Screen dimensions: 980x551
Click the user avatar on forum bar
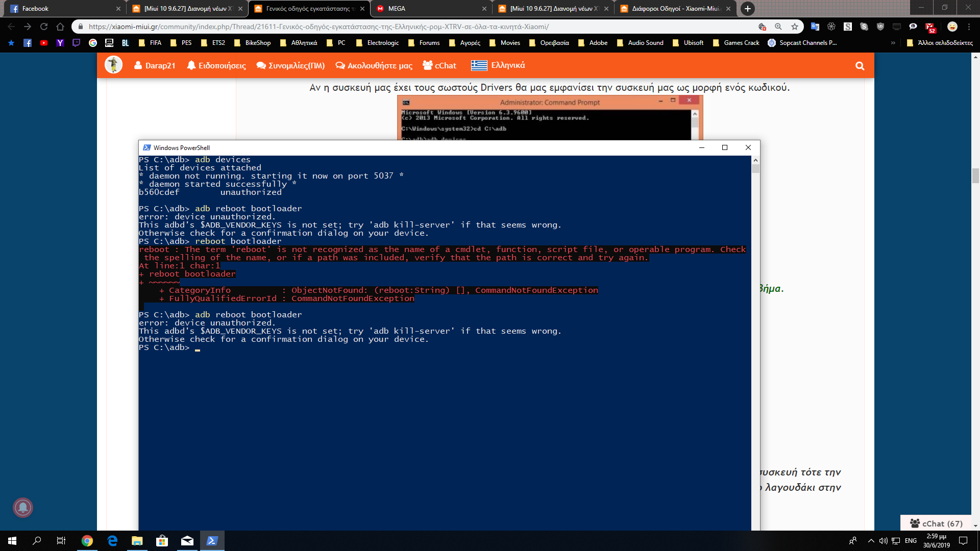point(113,65)
